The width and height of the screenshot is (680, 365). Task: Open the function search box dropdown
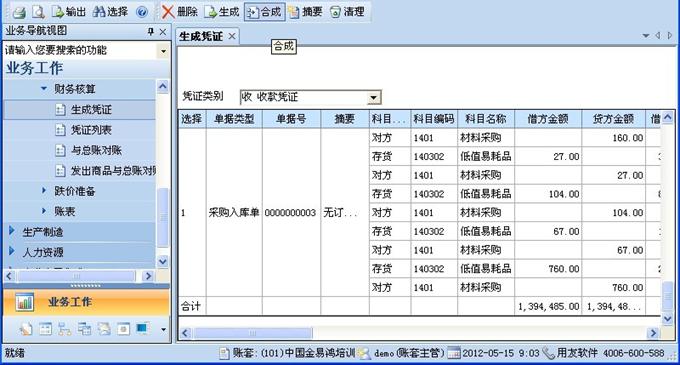point(163,51)
